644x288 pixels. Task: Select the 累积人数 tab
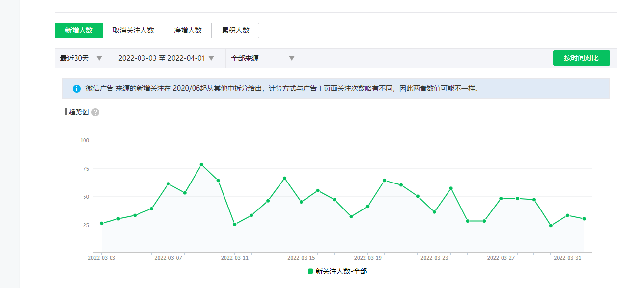point(235,30)
